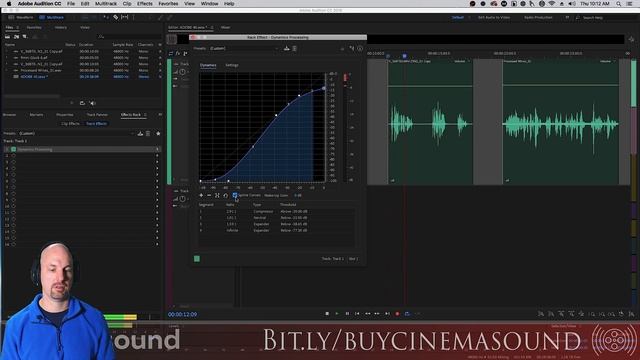640x360 pixels.
Task: Click Make-Up Gain value below graph
Action: (298, 196)
